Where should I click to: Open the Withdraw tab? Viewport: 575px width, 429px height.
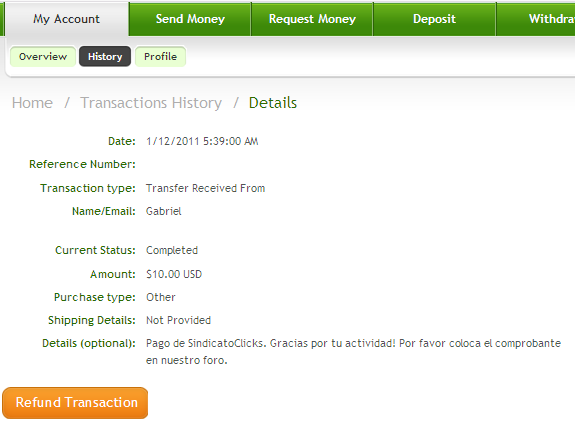tap(536, 19)
